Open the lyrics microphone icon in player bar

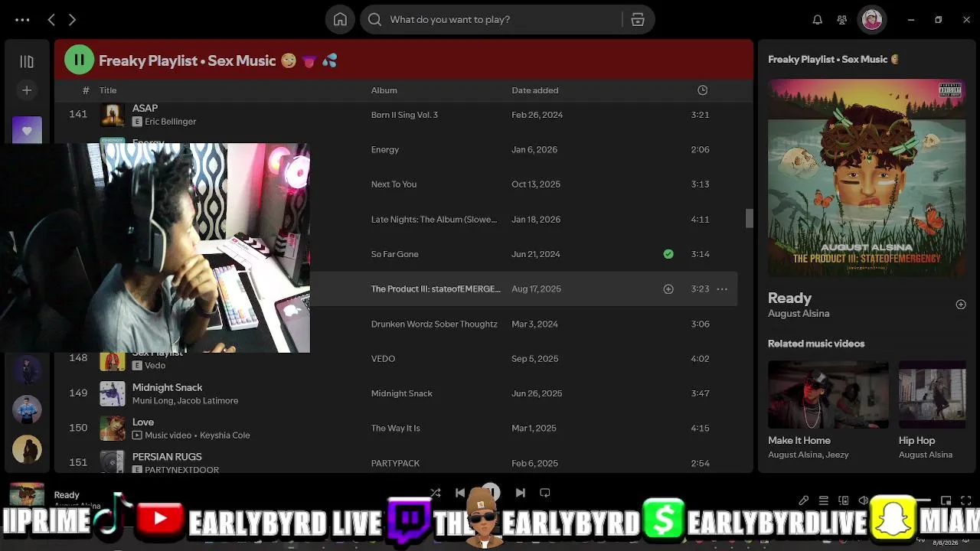(804, 500)
